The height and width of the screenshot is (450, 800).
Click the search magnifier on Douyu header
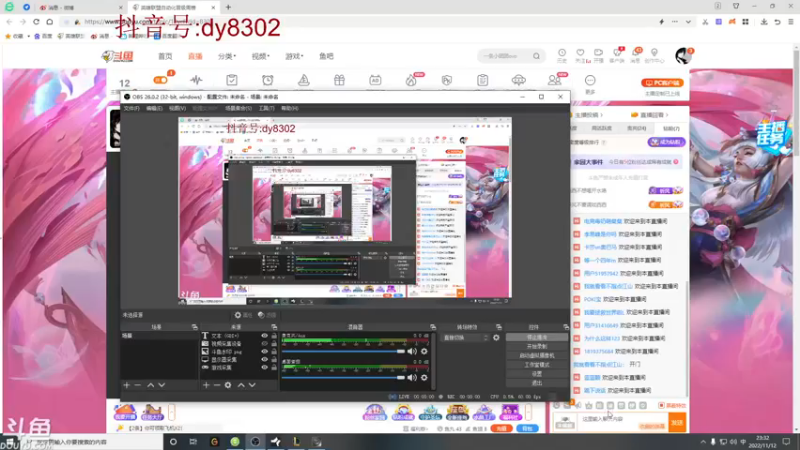[536, 56]
